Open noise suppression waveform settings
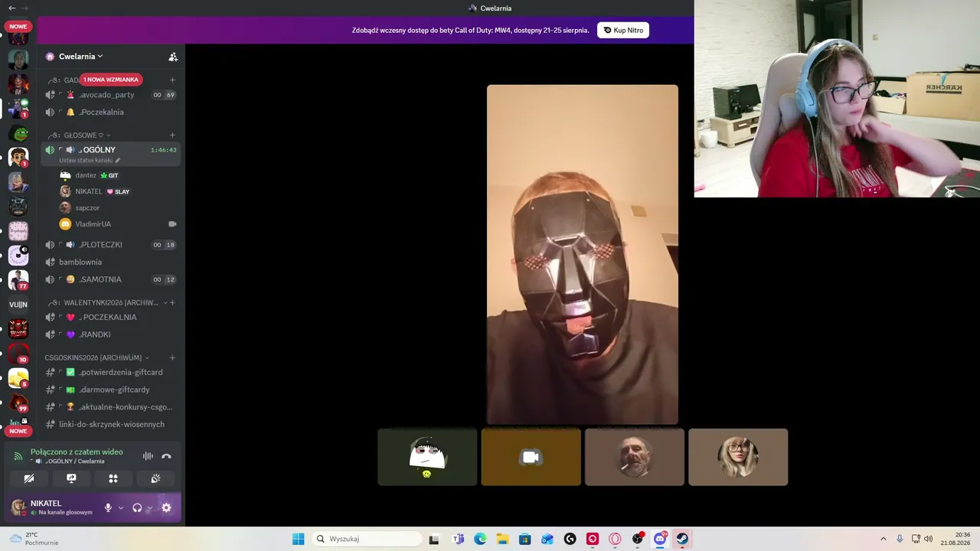The image size is (980, 551). point(148,456)
